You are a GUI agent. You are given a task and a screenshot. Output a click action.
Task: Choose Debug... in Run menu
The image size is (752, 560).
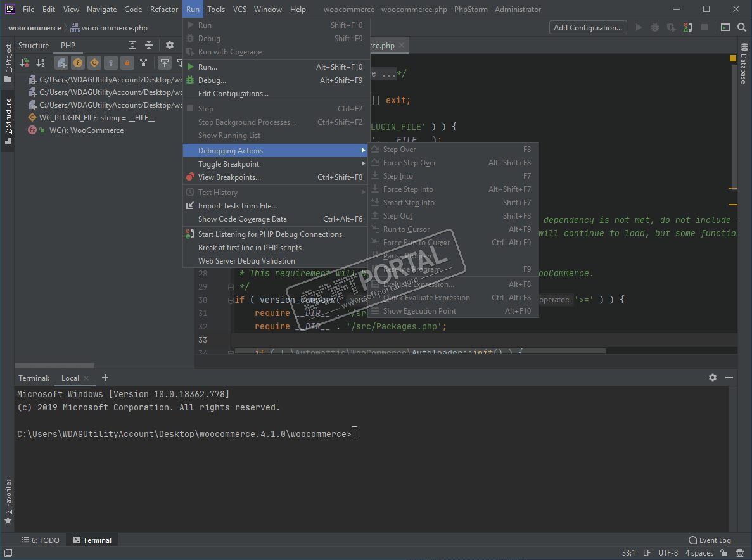(275, 80)
